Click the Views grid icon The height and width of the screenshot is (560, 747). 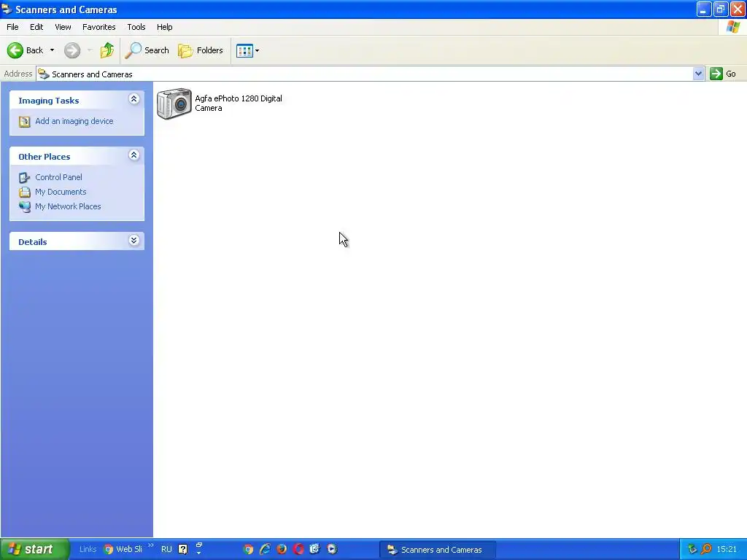tap(244, 50)
